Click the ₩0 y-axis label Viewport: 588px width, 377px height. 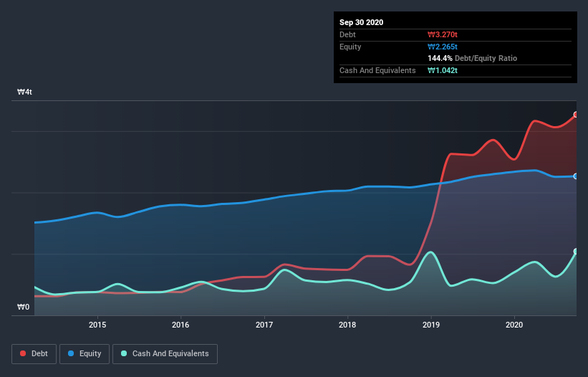point(23,307)
